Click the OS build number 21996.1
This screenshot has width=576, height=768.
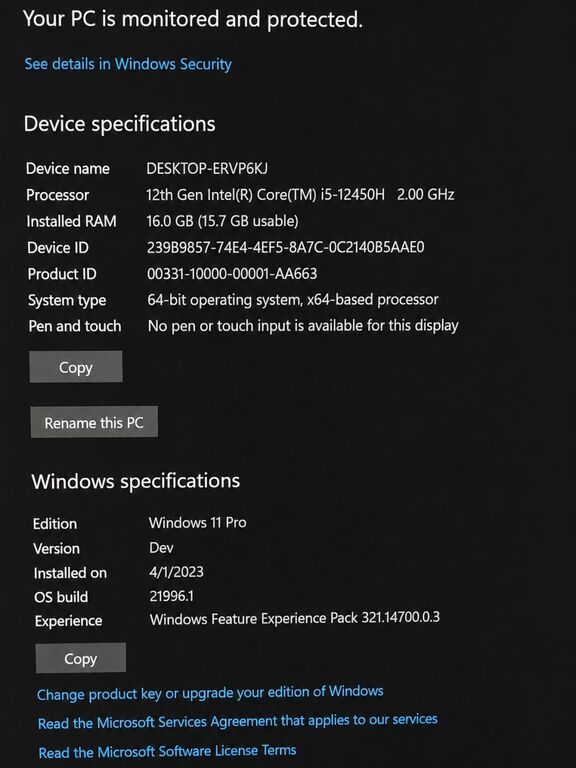171,596
